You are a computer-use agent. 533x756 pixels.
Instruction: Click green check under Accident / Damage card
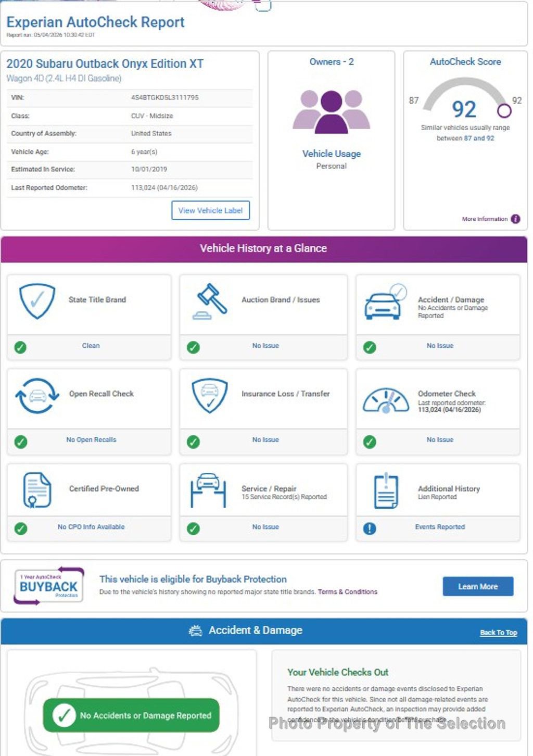(x=370, y=347)
